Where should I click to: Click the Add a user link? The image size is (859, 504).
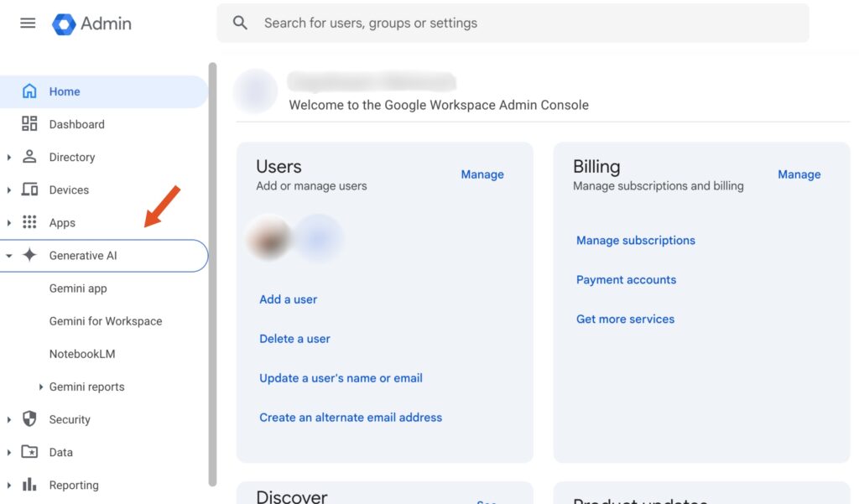click(289, 299)
